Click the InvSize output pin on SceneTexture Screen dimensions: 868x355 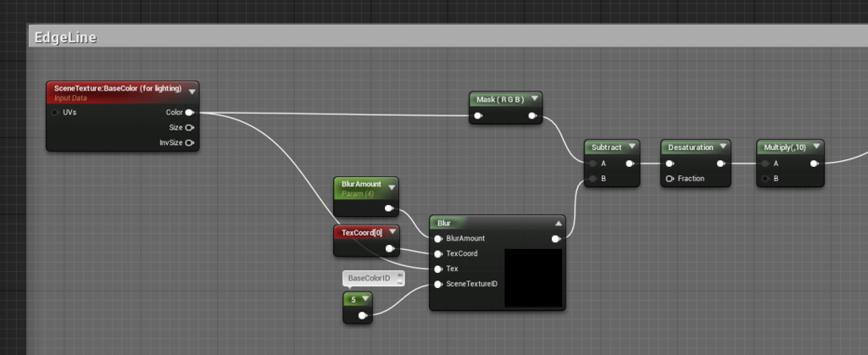[189, 142]
